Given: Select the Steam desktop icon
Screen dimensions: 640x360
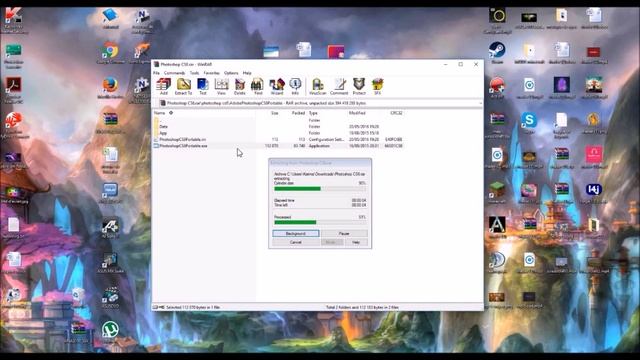Looking at the screenshot, I should pyautogui.click(x=497, y=53).
